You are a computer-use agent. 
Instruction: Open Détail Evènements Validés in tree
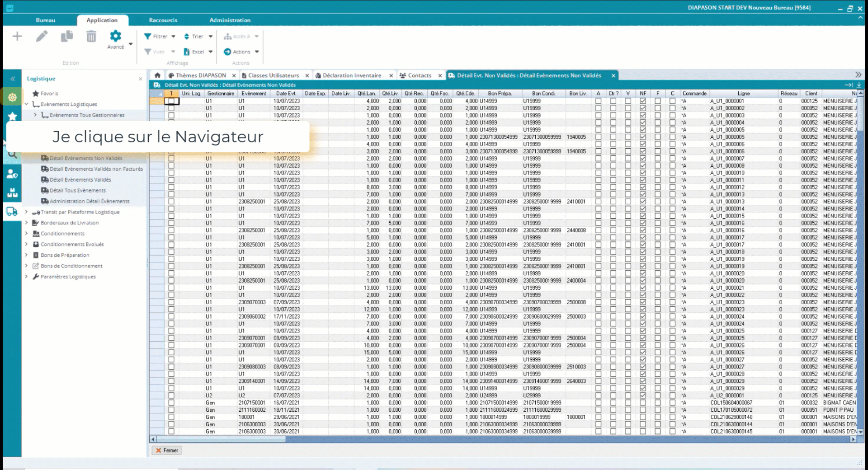80,180
